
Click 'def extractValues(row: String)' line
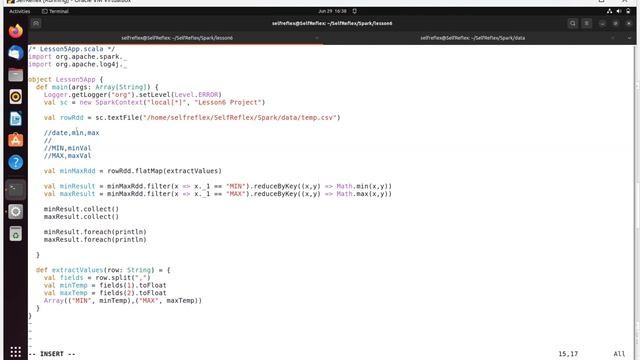[x=103, y=270]
